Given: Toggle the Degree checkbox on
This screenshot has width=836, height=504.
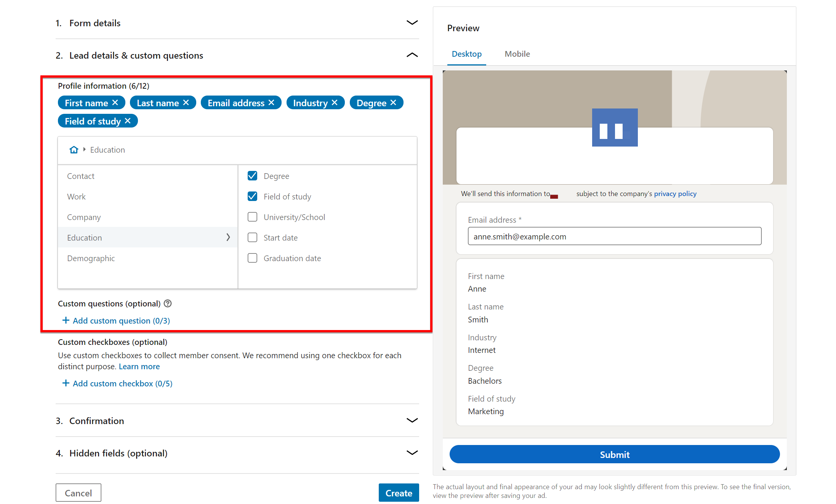Looking at the screenshot, I should [x=252, y=175].
